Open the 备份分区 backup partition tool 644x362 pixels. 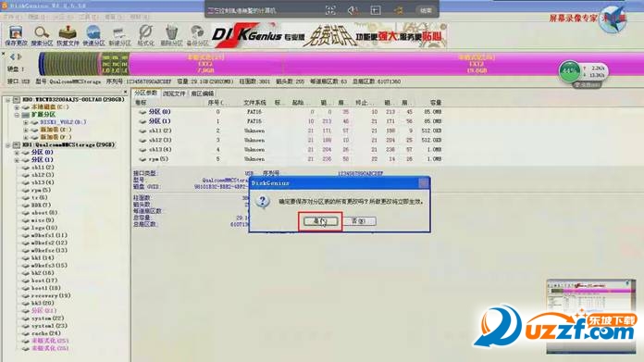[197, 35]
